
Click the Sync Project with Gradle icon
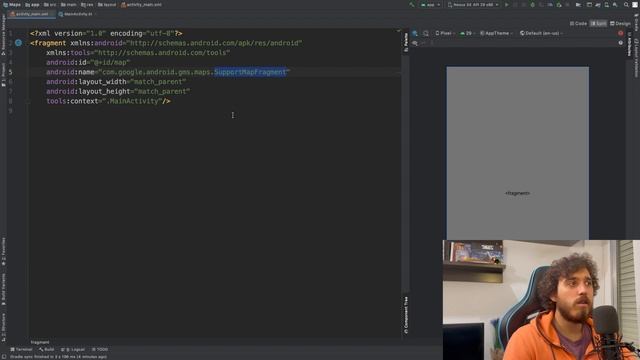pyautogui.click(x=598, y=5)
